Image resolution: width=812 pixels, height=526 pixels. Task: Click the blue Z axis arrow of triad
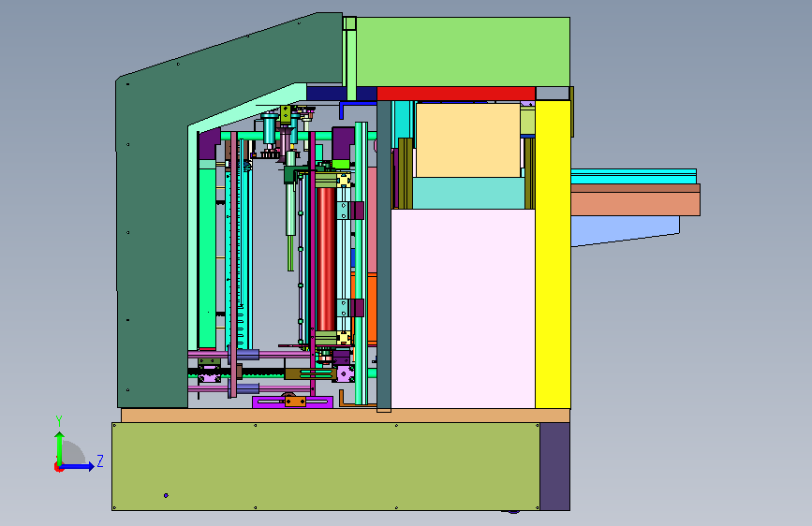(x=78, y=466)
